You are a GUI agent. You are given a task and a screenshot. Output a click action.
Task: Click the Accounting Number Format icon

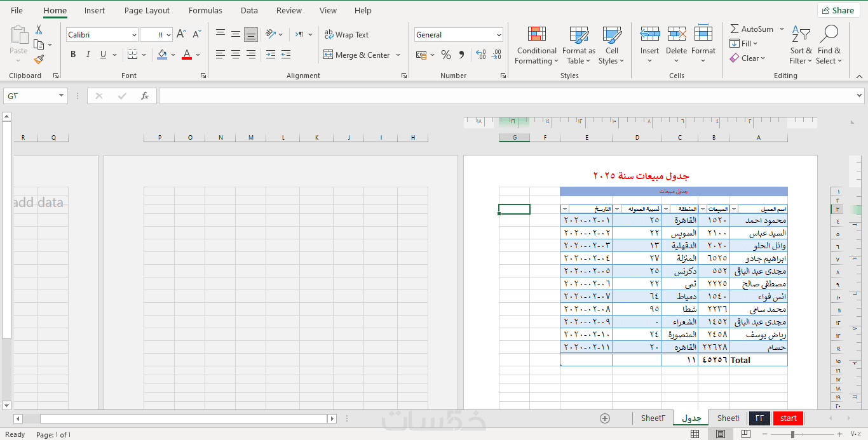(421, 55)
